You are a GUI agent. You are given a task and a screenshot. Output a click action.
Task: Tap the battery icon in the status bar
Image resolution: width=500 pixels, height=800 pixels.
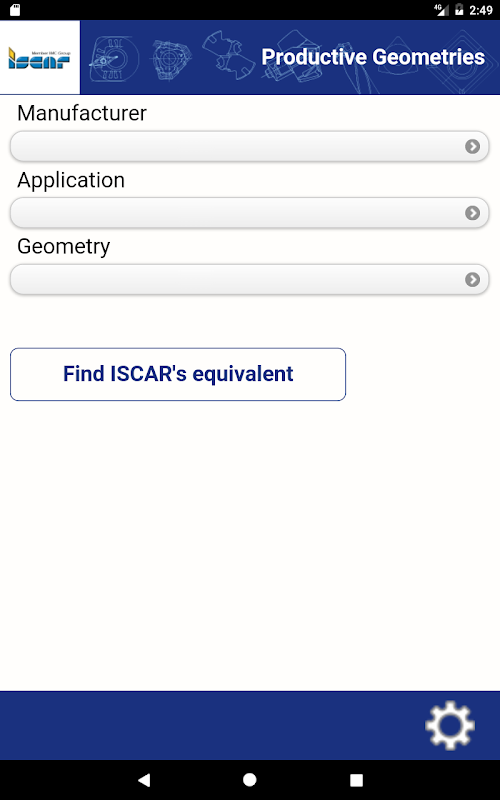[459, 10]
